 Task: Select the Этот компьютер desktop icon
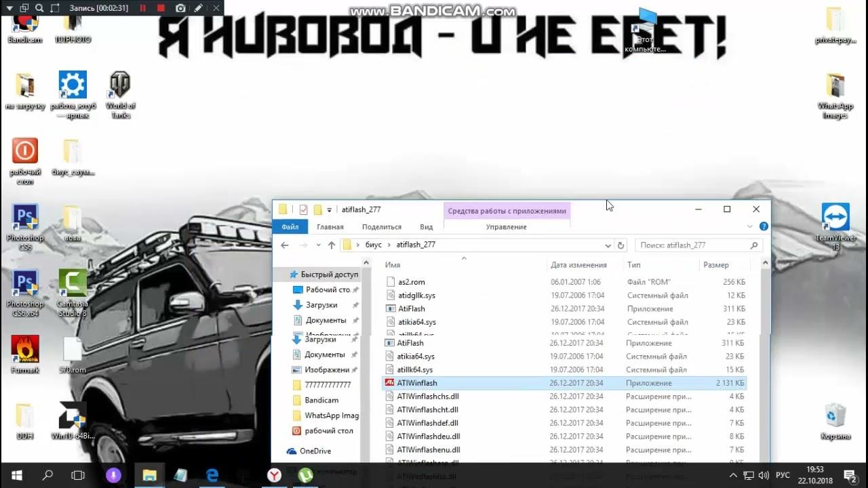(645, 30)
